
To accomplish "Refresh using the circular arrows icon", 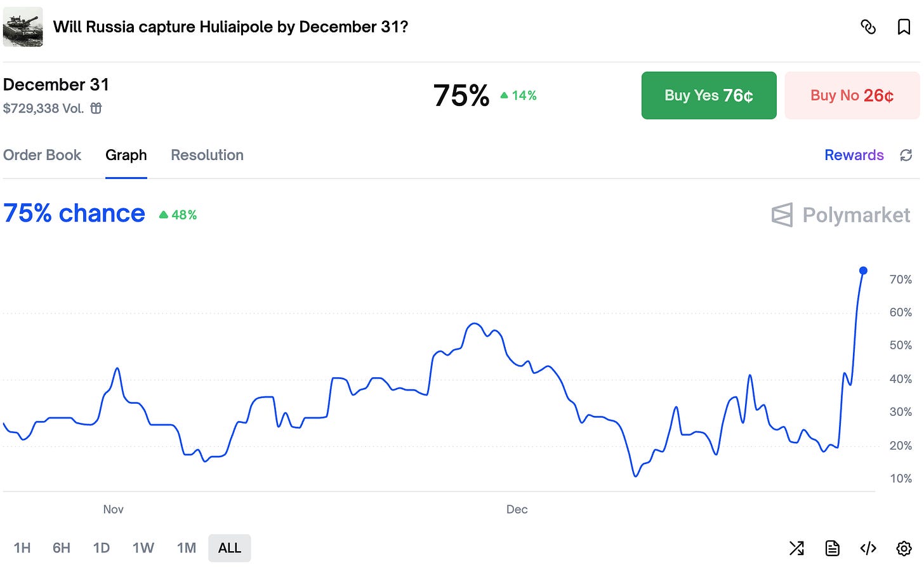I will click(x=906, y=155).
